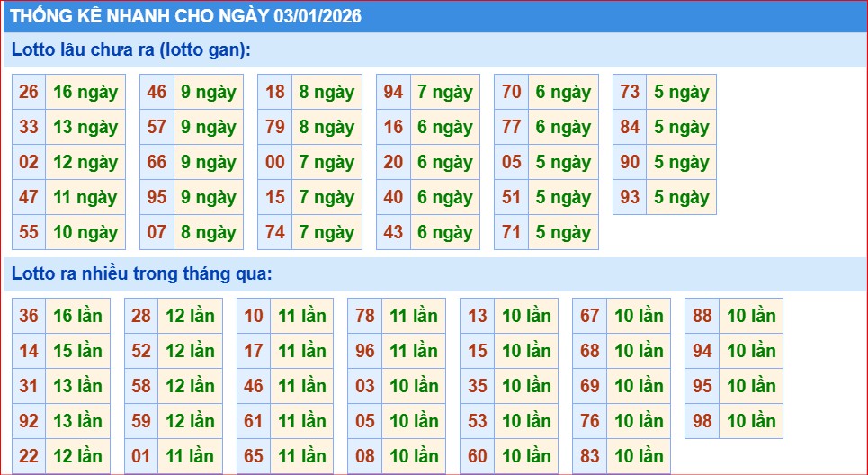Select frequent number 35
Screen dimensions: 868x475
coord(478,386)
